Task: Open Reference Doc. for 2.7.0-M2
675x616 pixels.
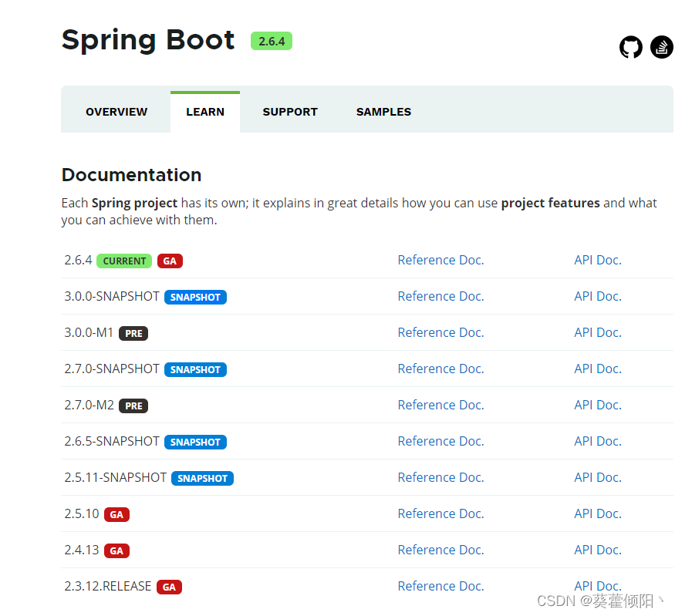Action: tap(440, 406)
